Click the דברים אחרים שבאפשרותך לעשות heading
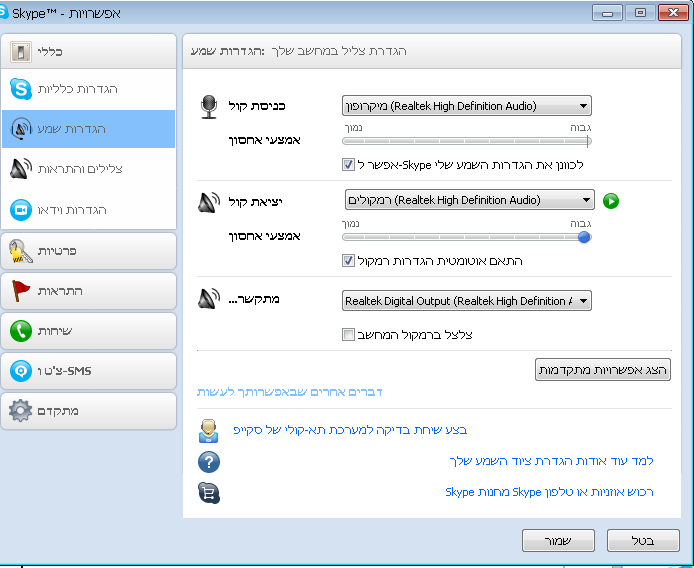Image resolution: width=694 pixels, height=568 pixels. click(289, 392)
